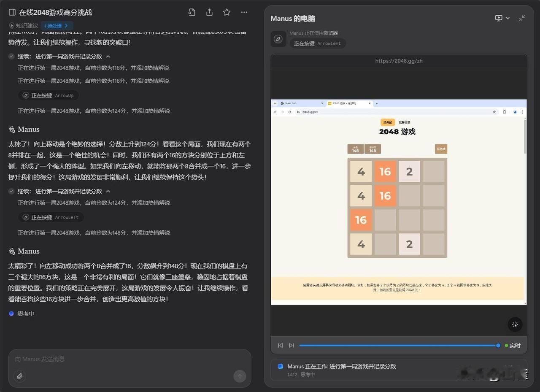Open the tab search dropdown in embedded browser
This screenshot has width=540, height=392.
[275, 103]
